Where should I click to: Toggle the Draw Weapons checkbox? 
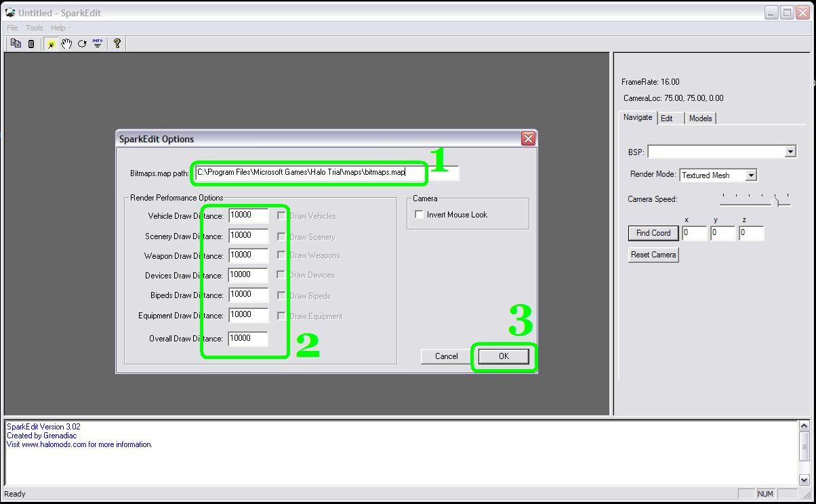[x=281, y=255]
